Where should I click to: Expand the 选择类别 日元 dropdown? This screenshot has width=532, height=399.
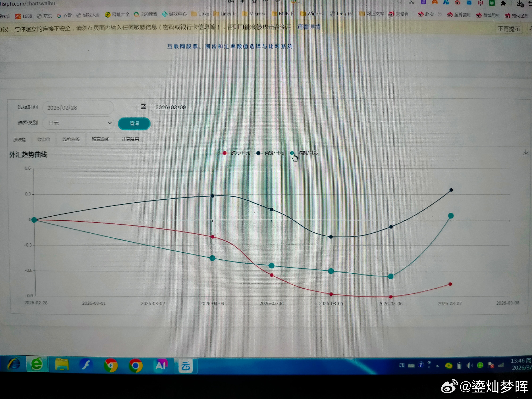point(78,123)
